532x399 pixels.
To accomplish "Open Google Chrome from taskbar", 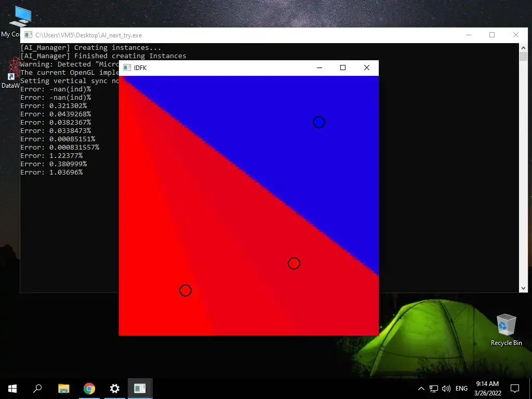I will pyautogui.click(x=89, y=389).
